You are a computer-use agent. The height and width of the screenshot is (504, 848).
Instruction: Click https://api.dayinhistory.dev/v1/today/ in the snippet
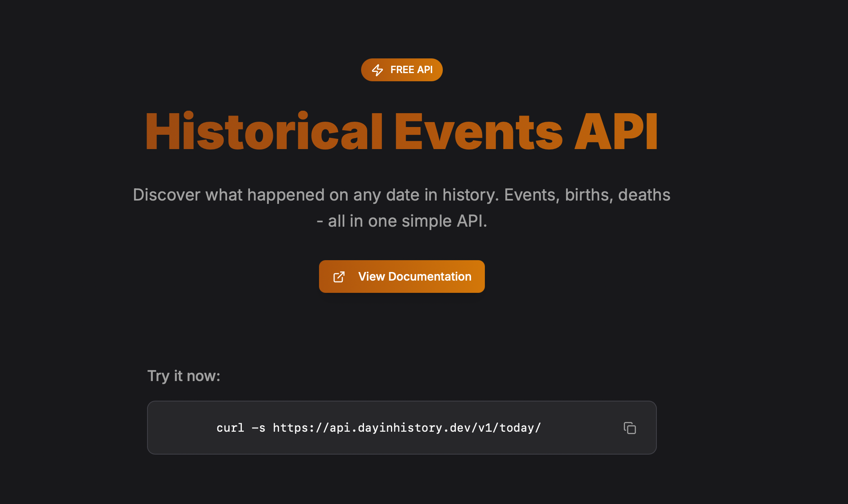(406, 428)
